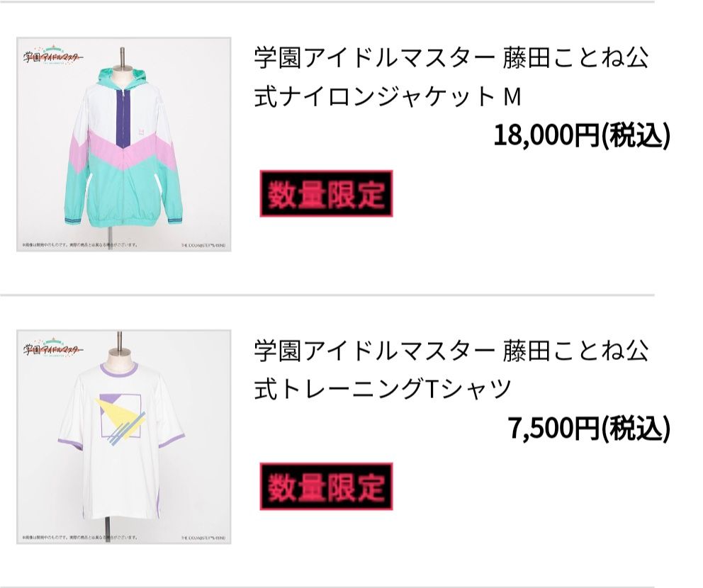Click the 18,000円(税込) price text

coord(582,135)
